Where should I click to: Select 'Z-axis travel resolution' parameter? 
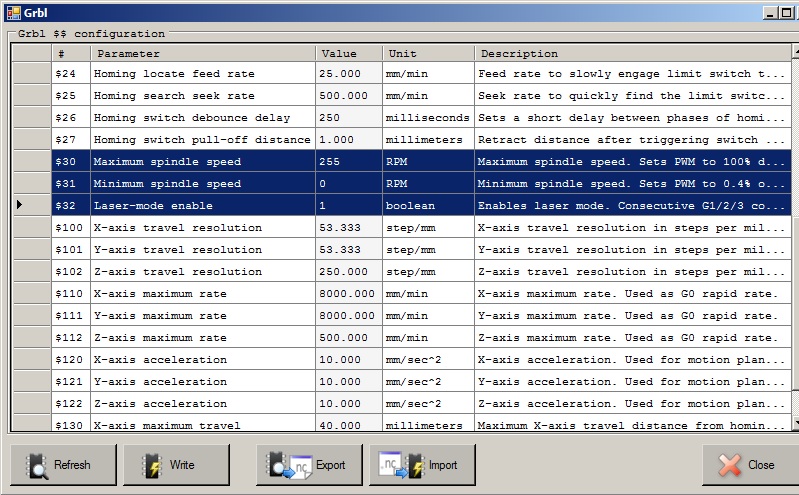pyautogui.click(x=203, y=271)
